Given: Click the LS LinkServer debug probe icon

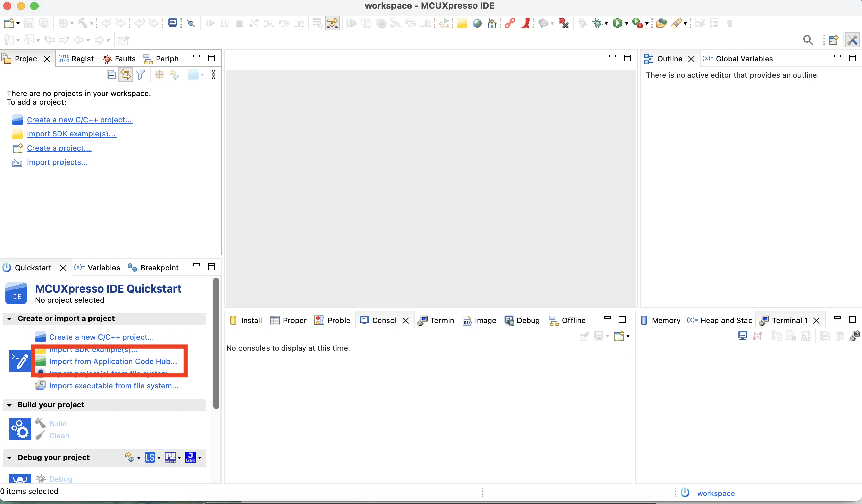Looking at the screenshot, I should [x=150, y=457].
